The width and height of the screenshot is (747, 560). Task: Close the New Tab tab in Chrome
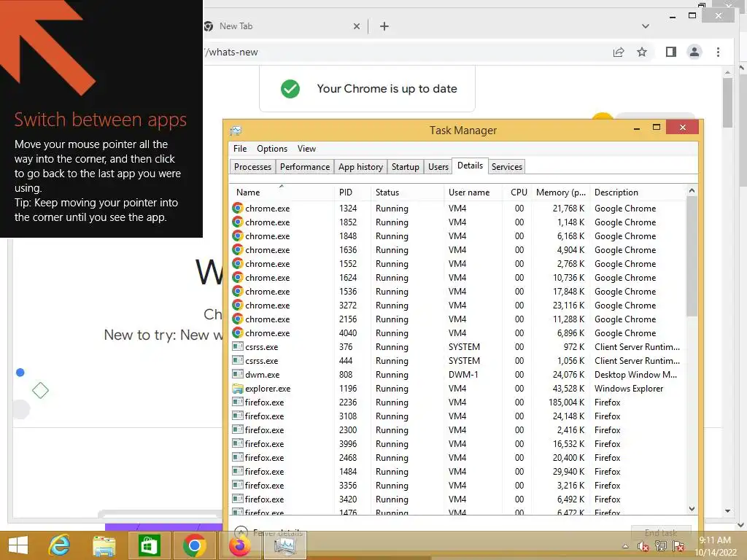point(356,27)
